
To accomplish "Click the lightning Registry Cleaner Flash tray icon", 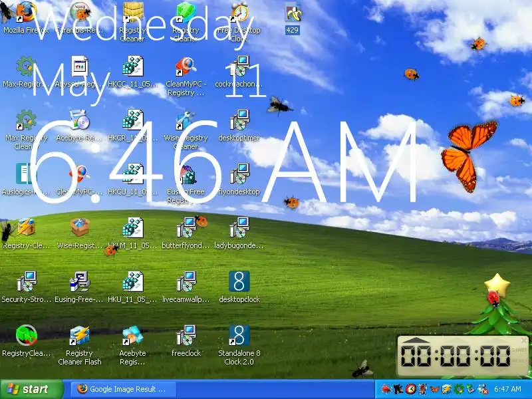I will click(x=446, y=389).
